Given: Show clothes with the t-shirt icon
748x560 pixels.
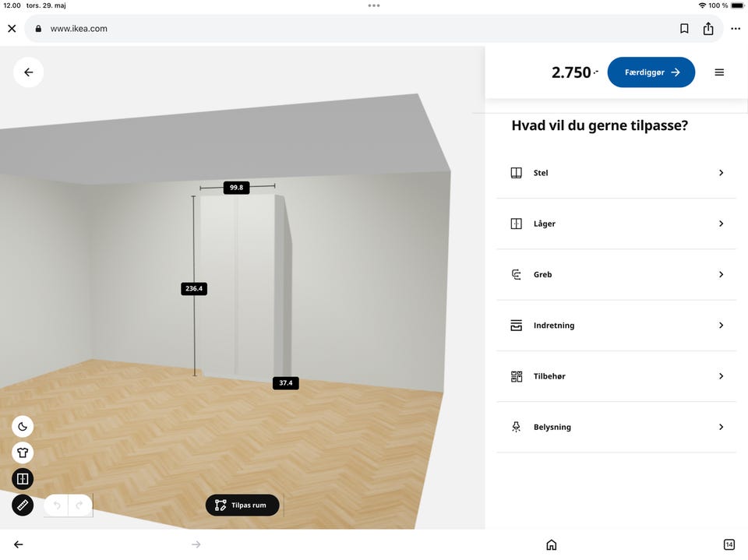Looking at the screenshot, I should tap(23, 453).
